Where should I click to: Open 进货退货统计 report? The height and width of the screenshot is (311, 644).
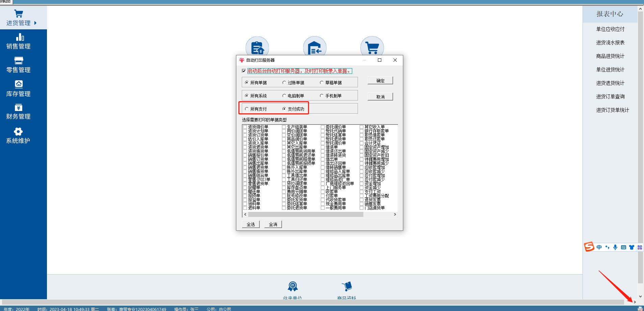click(610, 83)
